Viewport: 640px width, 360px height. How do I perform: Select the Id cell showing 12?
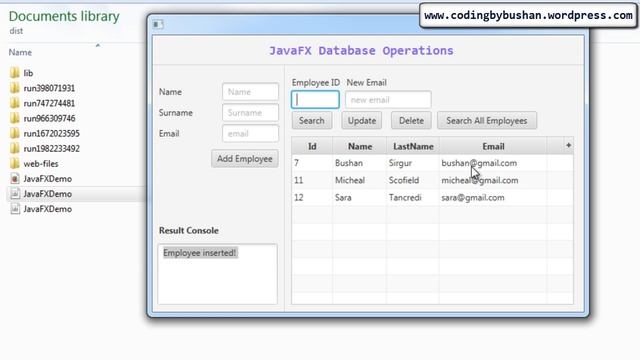coord(312,198)
